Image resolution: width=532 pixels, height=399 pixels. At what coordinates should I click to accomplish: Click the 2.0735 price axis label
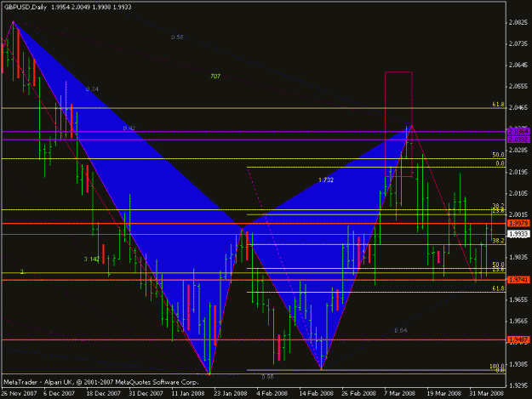[518, 43]
